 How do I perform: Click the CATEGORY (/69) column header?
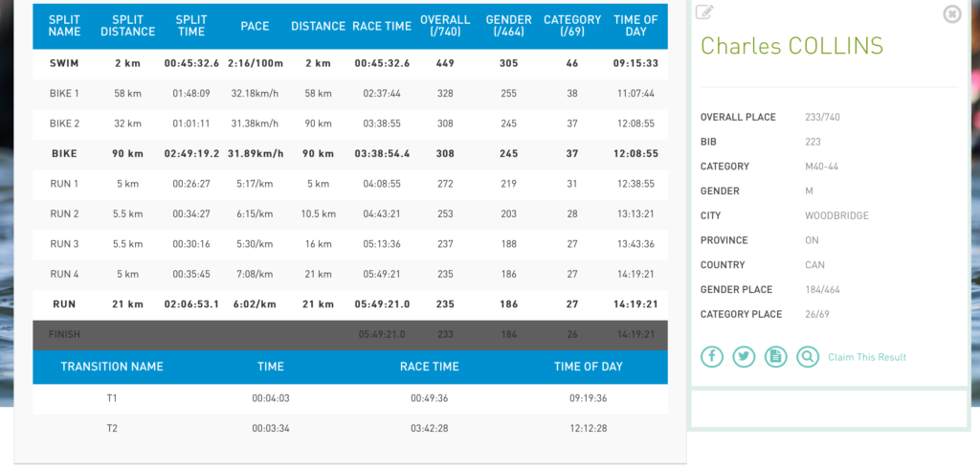[x=572, y=26]
